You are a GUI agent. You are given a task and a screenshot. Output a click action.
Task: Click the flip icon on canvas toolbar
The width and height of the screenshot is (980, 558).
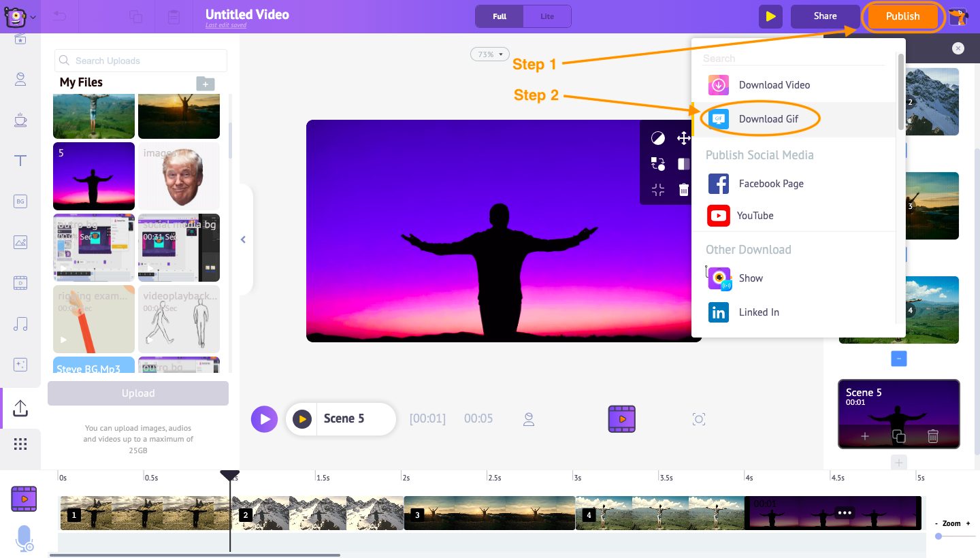click(x=684, y=164)
